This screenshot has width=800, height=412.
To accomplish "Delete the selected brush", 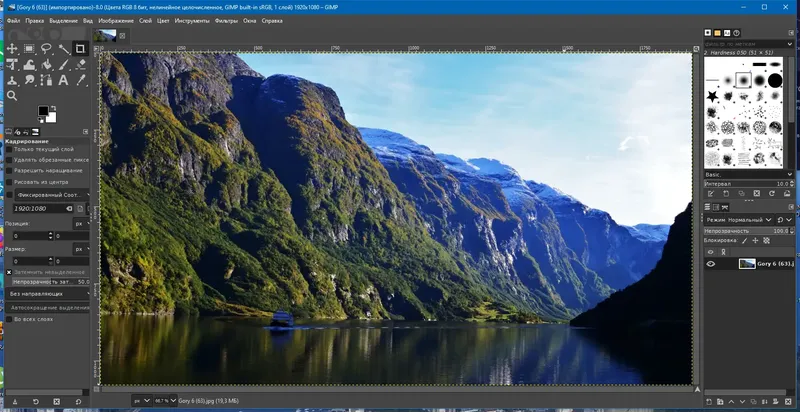I will tap(757, 194).
